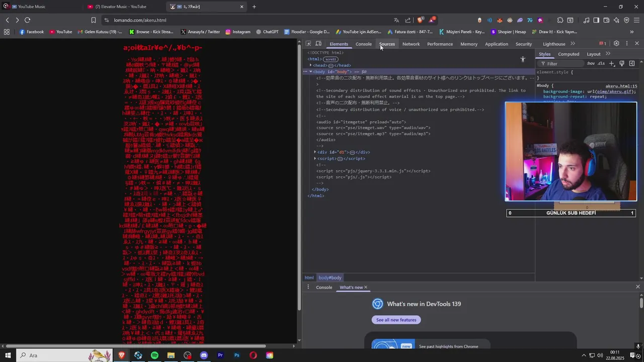The image size is (644, 362).
Task: Select the Console drawer tab
Action: pos(324,287)
